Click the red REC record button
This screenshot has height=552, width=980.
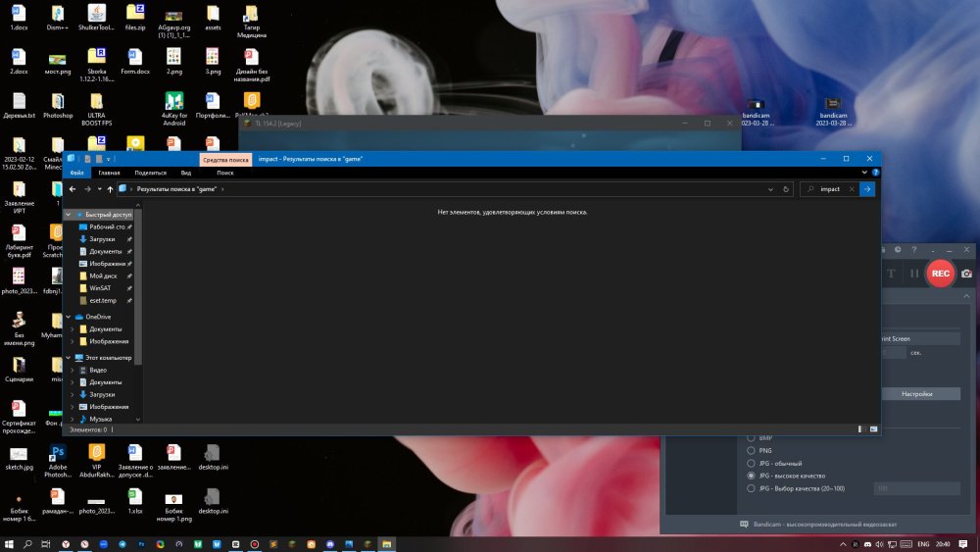(940, 274)
